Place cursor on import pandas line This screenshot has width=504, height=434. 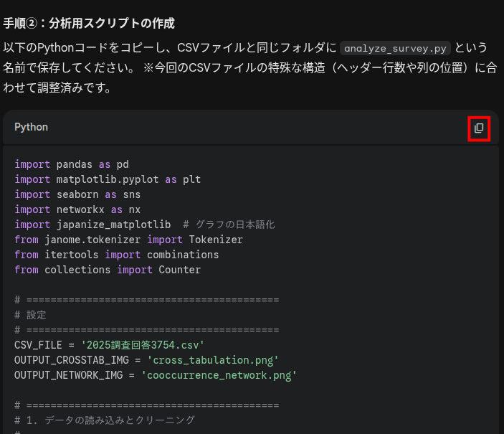tap(72, 164)
